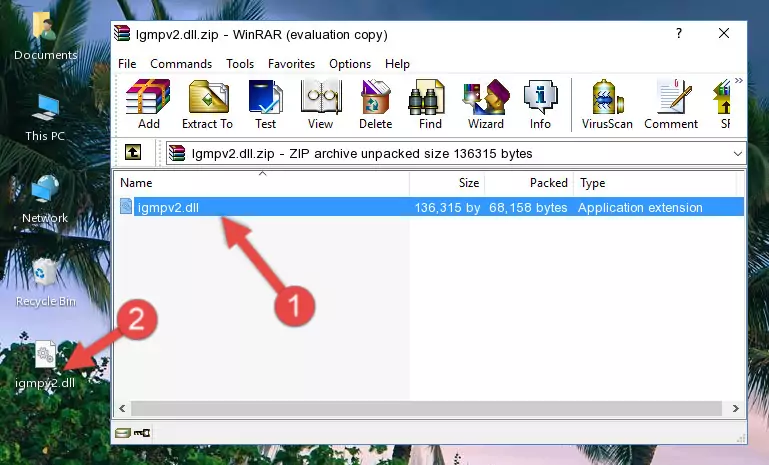Viewport: 769px width, 465px height.
Task: Sort by the Packed column header
Action: click(x=529, y=182)
